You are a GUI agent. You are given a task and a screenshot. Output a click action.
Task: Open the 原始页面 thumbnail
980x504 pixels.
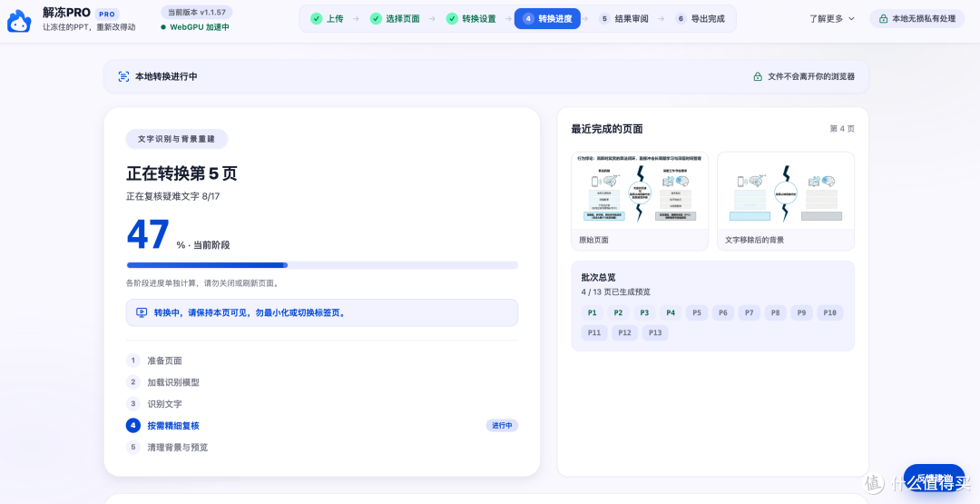click(x=640, y=201)
